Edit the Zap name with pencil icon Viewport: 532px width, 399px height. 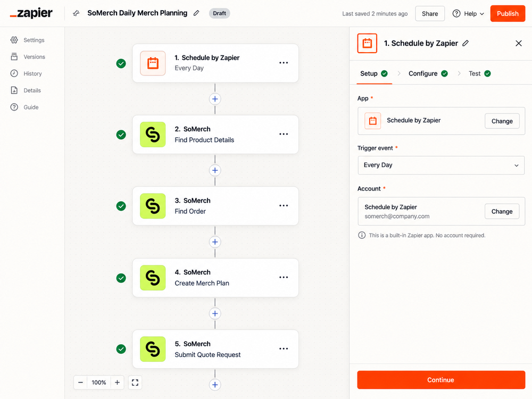196,13
